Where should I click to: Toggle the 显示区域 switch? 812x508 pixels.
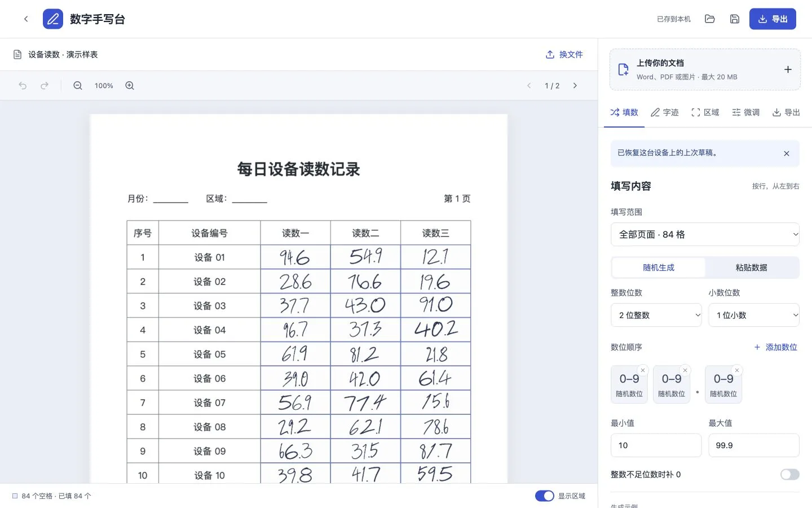(x=545, y=496)
